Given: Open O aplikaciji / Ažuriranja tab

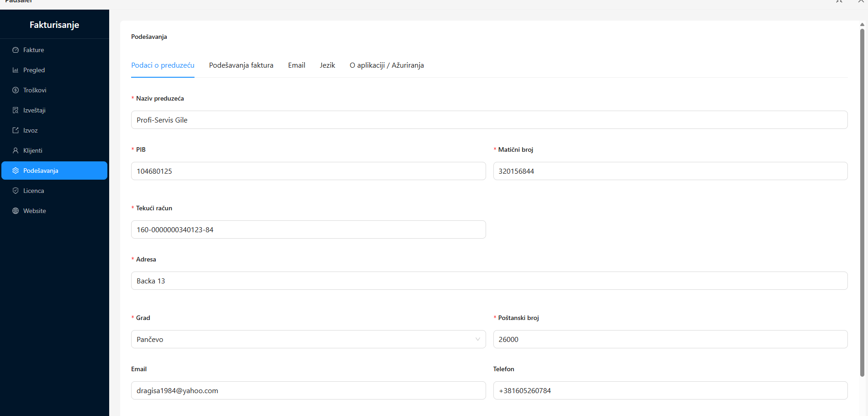Looking at the screenshot, I should (x=386, y=65).
